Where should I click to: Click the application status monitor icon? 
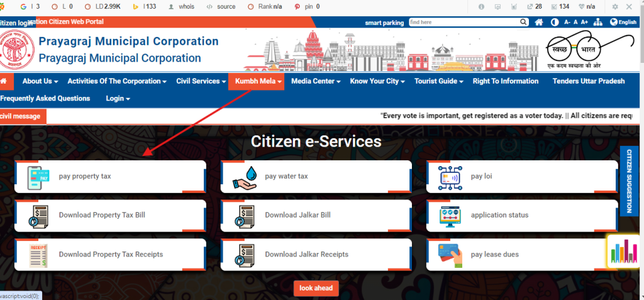point(450,216)
